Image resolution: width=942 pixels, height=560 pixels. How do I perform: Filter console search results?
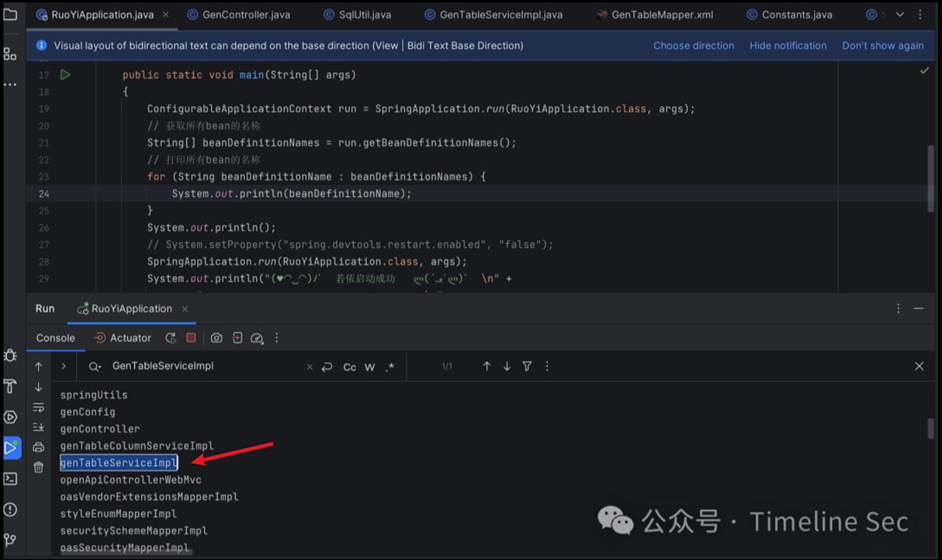coord(527,366)
